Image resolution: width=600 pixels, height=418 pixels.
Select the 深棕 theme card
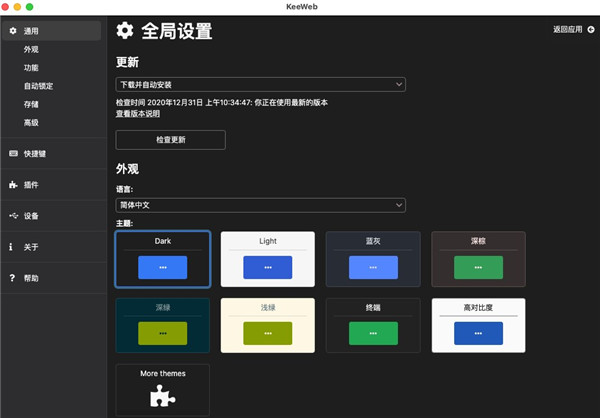coord(478,259)
